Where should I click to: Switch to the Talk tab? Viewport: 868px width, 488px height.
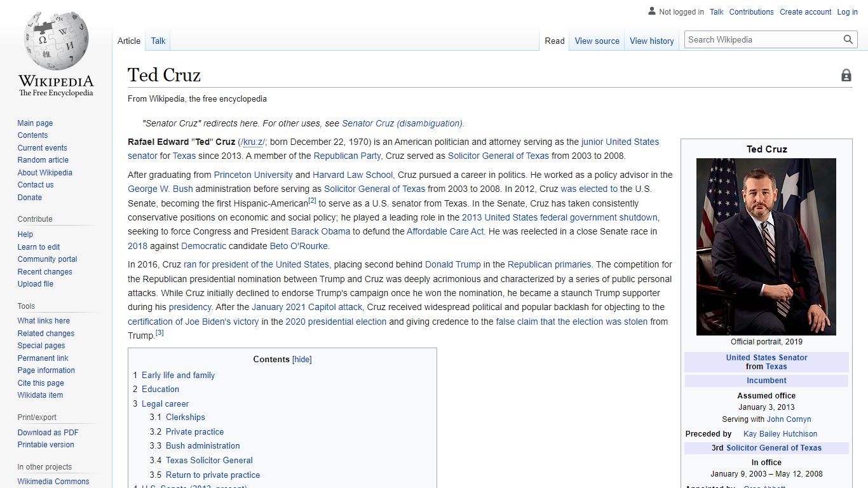[x=158, y=41]
